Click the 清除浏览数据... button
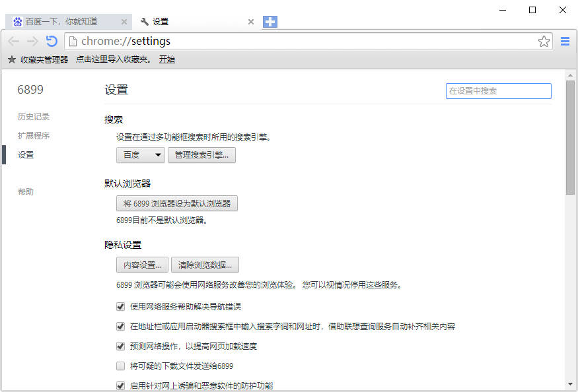The width and height of the screenshot is (578, 392). (205, 265)
